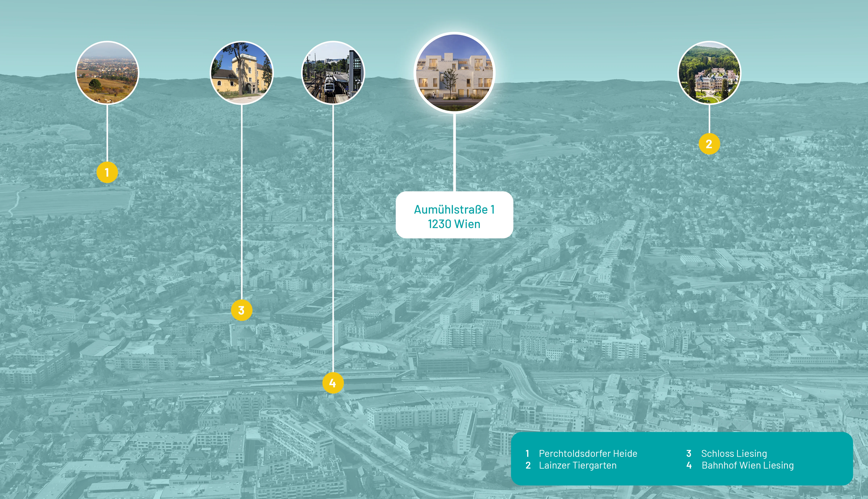This screenshot has width=868, height=499.
Task: Select the yellow marker number 3
Action: click(241, 310)
